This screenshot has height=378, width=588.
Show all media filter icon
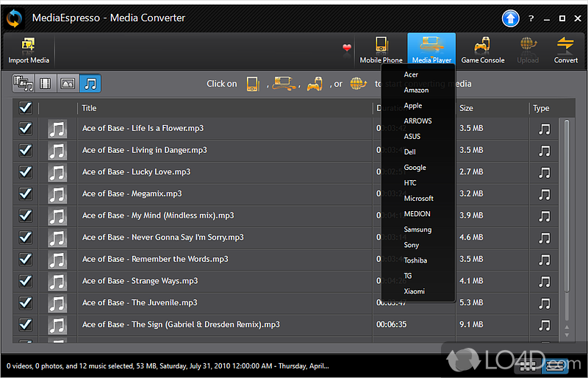tap(24, 83)
